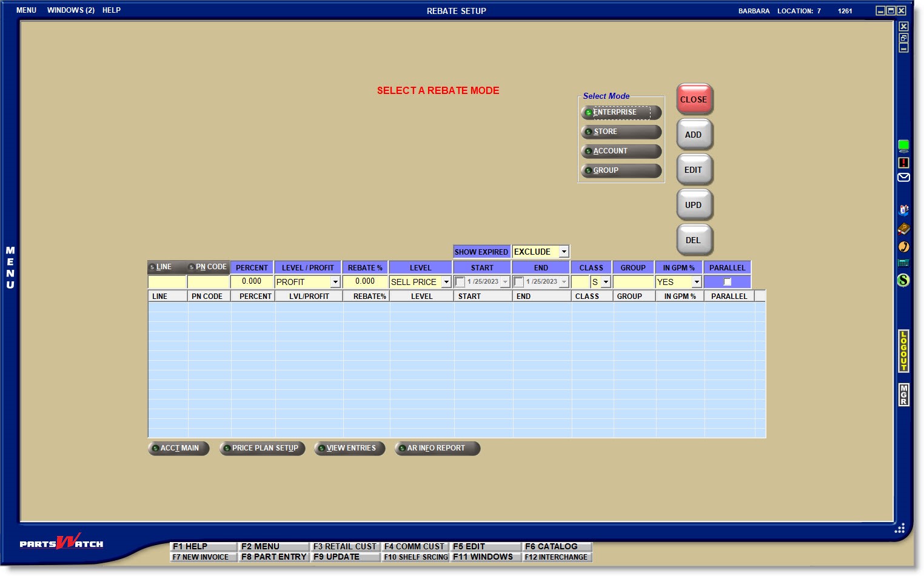Viewport: 924px width, 576px height.
Task: Click the green monitor status icon
Action: tap(903, 146)
